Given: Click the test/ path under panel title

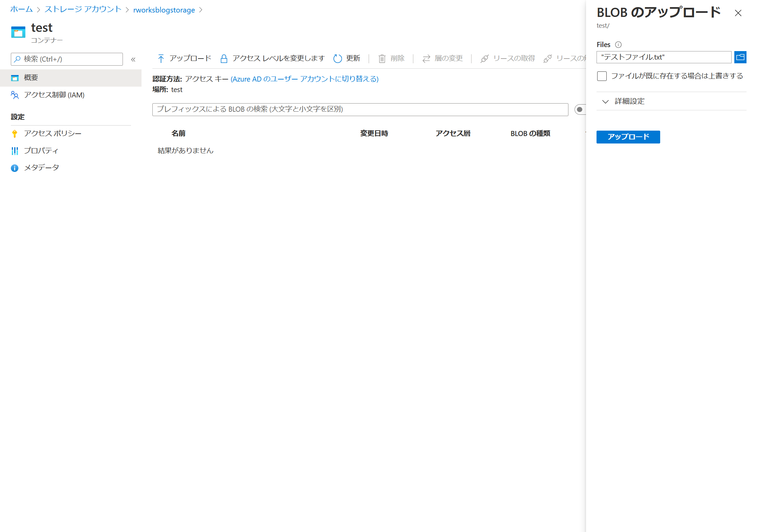Looking at the screenshot, I should coord(603,26).
